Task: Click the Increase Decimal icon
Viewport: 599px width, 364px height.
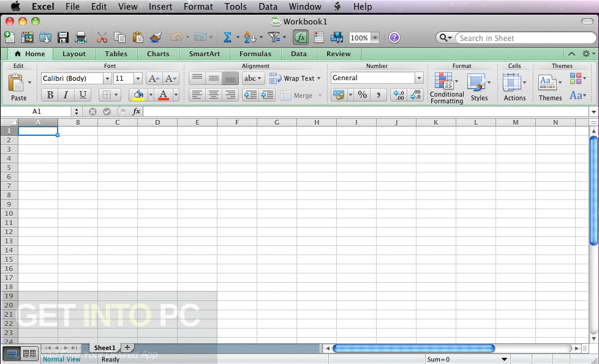Action: click(399, 95)
